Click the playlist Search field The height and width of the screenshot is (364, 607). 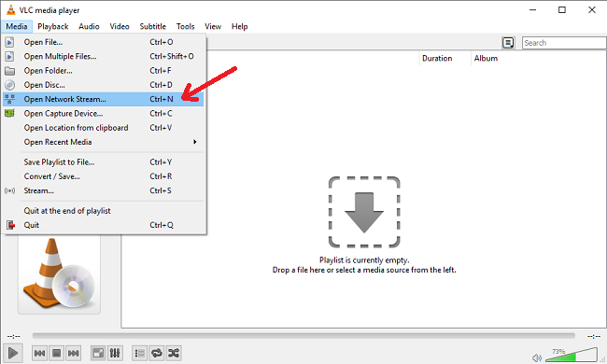click(x=564, y=43)
